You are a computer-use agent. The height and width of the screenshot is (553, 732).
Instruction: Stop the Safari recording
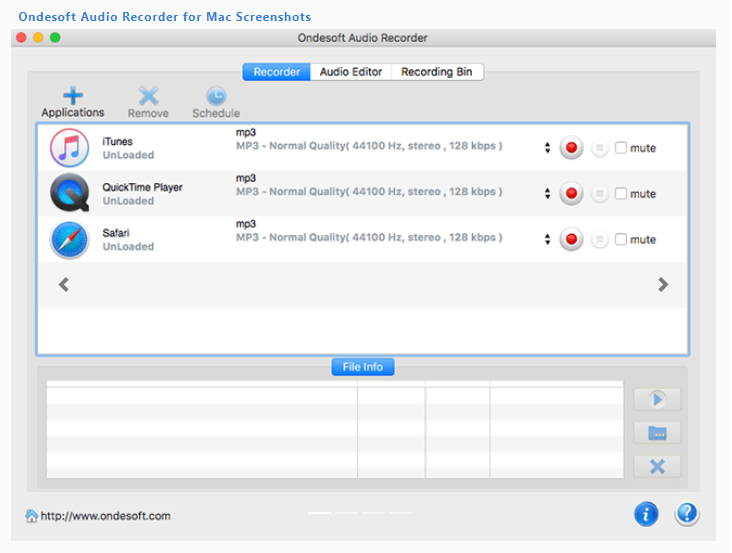599,239
